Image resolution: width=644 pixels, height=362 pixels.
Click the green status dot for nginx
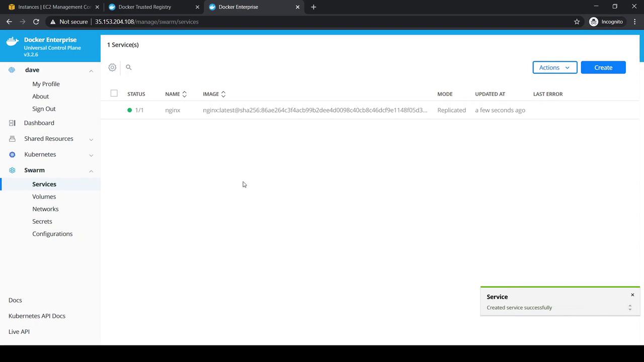130,110
